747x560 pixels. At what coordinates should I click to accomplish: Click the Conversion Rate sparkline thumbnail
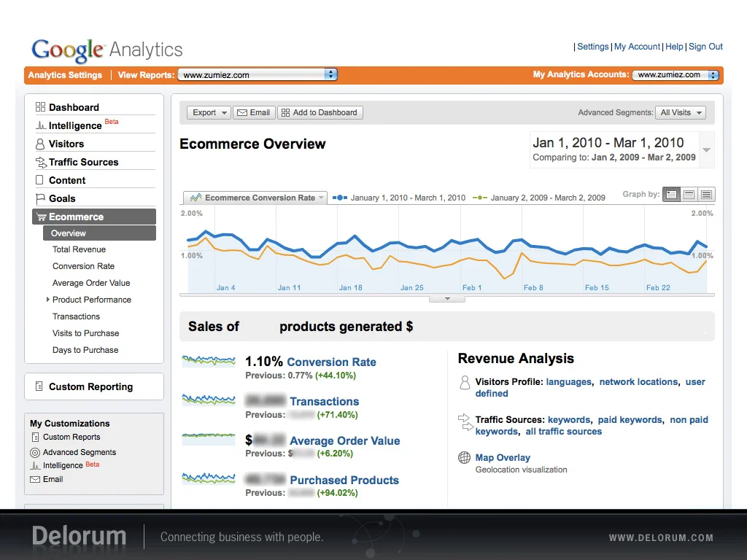coord(209,361)
